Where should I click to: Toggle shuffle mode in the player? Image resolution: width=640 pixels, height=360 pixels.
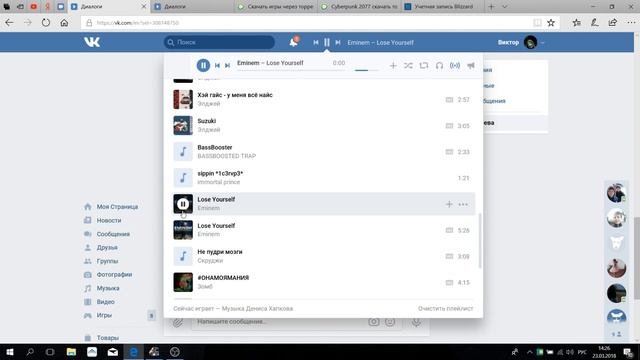point(408,65)
